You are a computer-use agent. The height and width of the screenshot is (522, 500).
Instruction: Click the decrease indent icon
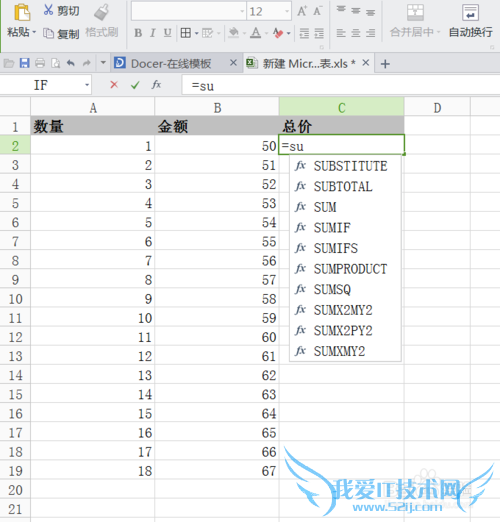click(x=304, y=33)
